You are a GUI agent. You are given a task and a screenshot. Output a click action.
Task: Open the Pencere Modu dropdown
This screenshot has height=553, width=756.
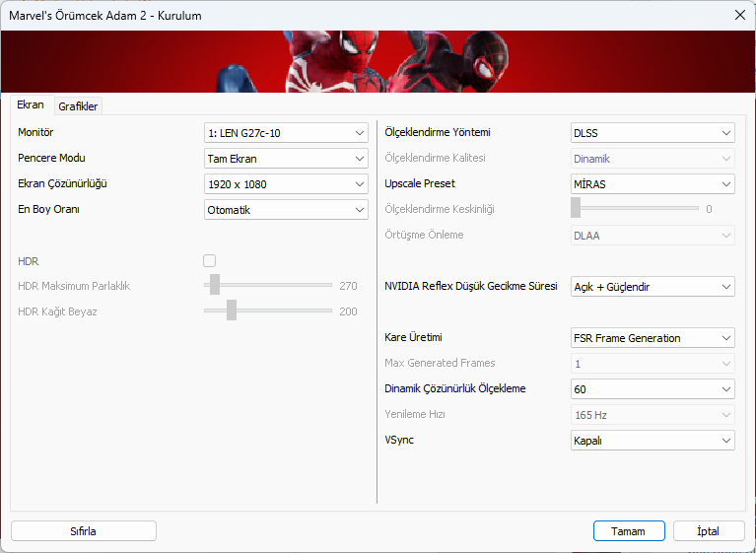[x=286, y=159]
